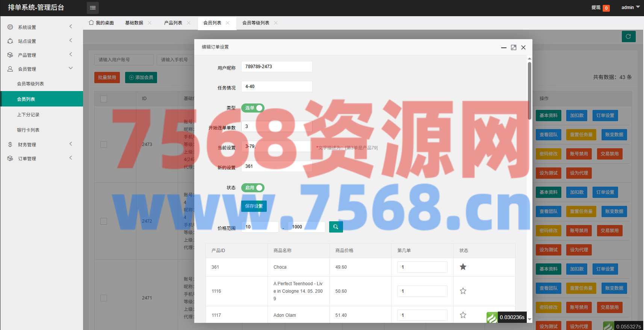Open the admin user dropdown

(630, 8)
